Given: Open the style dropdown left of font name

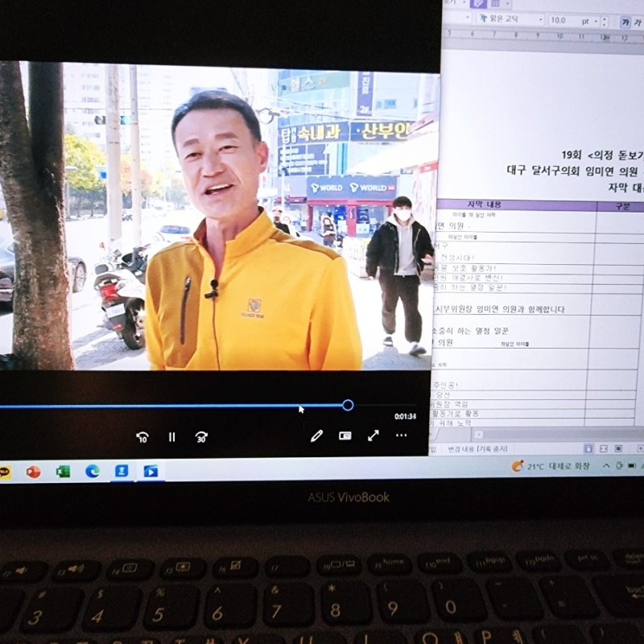Looking at the screenshot, I should [468, 18].
